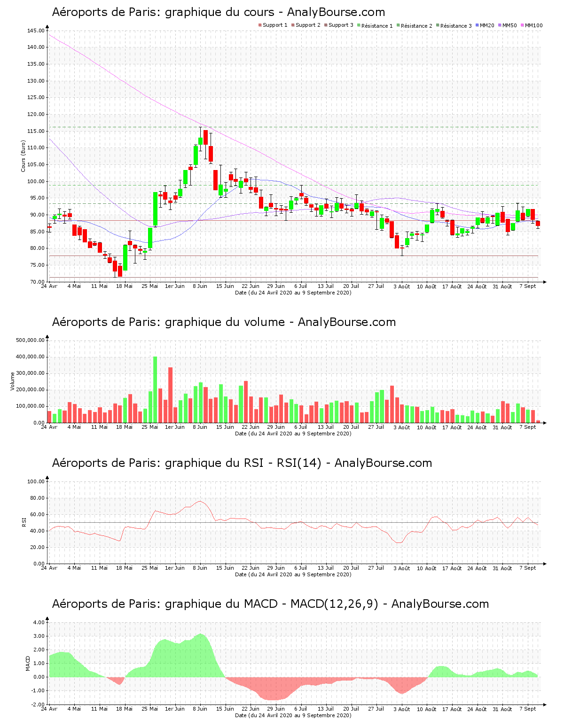Click the 'graphique du MACD - MACD(12,26,9)' title

coord(272,604)
